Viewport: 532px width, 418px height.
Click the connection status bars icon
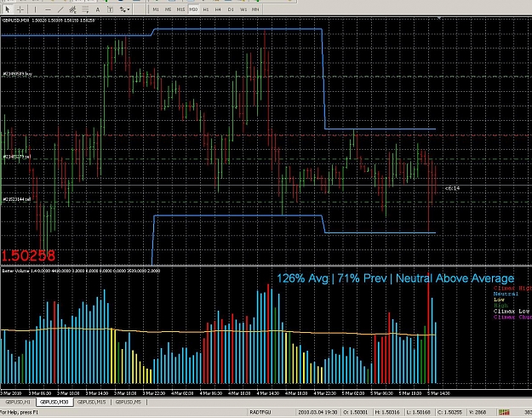[504, 412]
